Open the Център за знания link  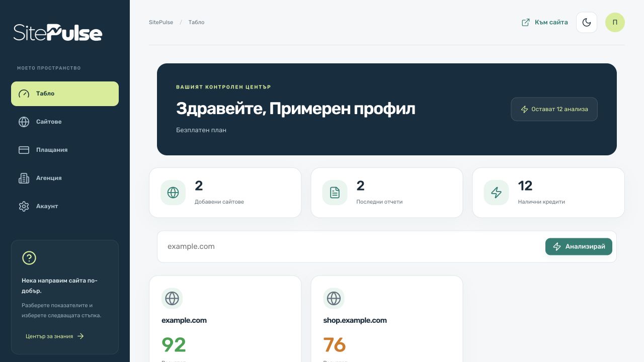[55, 336]
